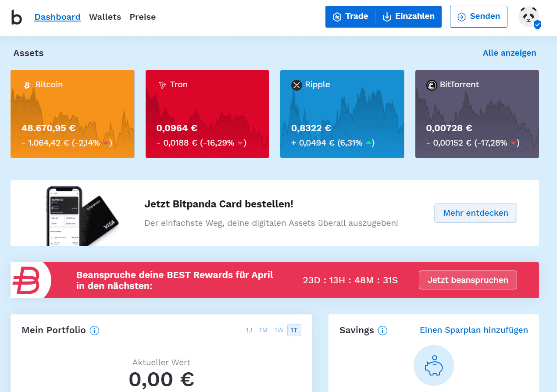Viewport: 557px width, 392px height.
Task: Open the panda profile avatar
Action: 529,17
